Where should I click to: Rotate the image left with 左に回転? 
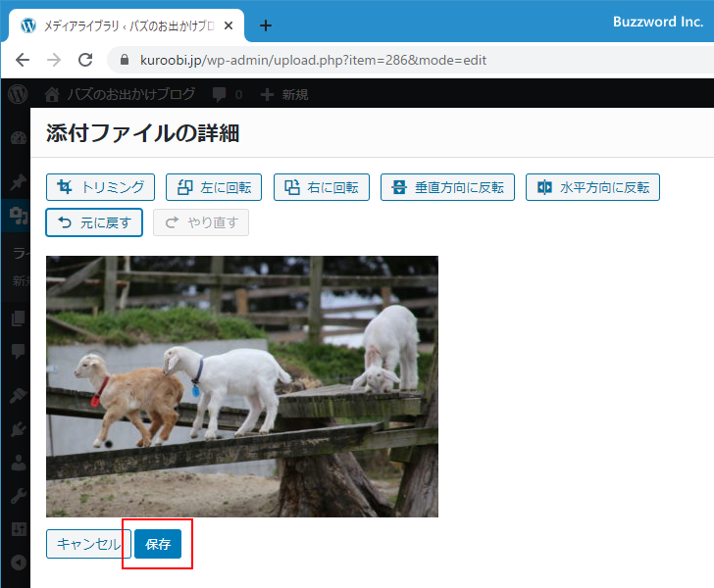pyautogui.click(x=213, y=187)
